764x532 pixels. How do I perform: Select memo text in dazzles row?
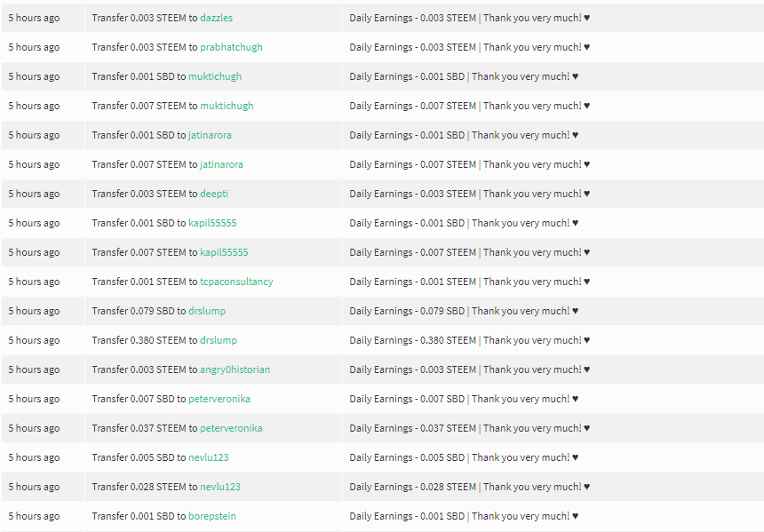470,18
